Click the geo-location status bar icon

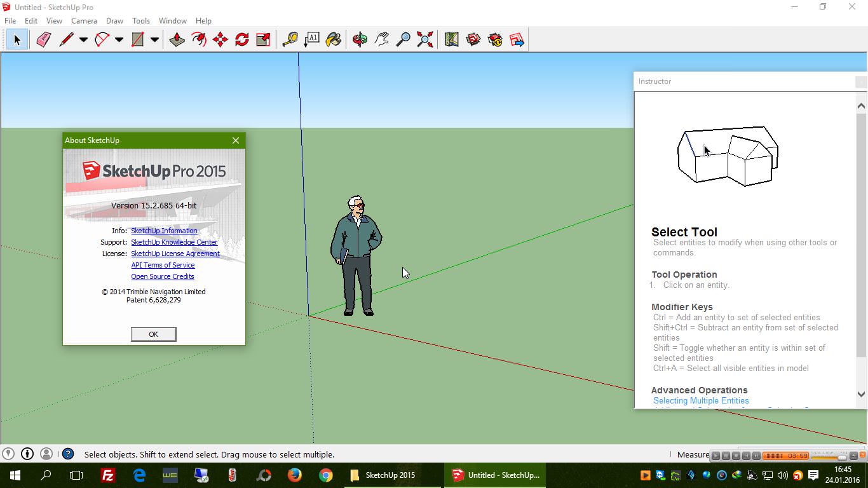[x=8, y=454]
